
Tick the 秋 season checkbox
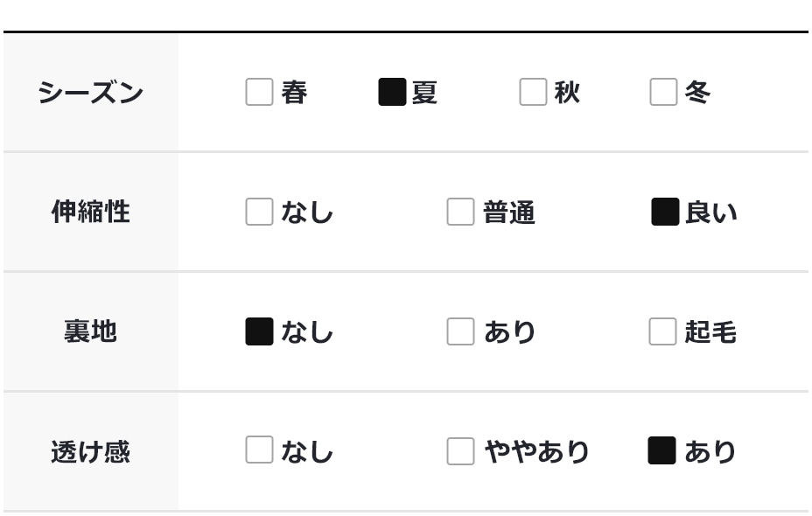533,92
